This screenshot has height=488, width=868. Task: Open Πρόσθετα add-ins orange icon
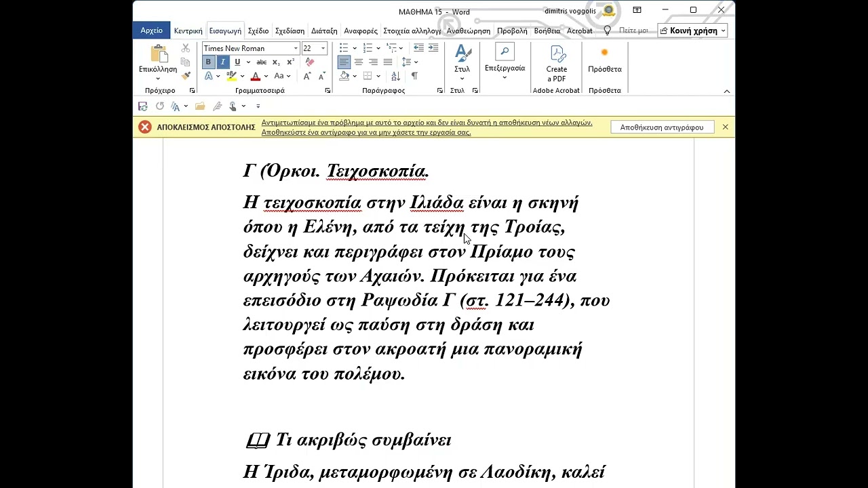[604, 52]
